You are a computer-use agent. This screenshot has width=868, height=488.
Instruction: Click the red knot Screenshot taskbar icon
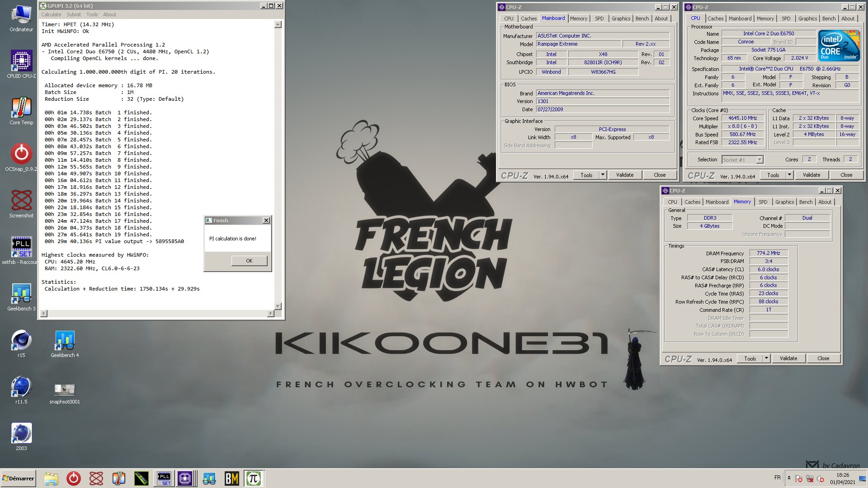click(x=96, y=479)
